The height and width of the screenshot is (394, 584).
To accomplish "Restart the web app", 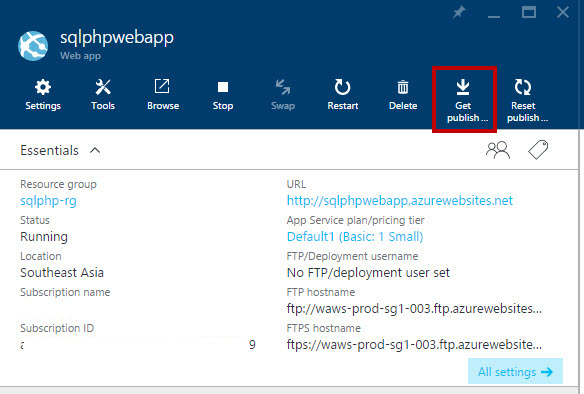I will [x=343, y=95].
